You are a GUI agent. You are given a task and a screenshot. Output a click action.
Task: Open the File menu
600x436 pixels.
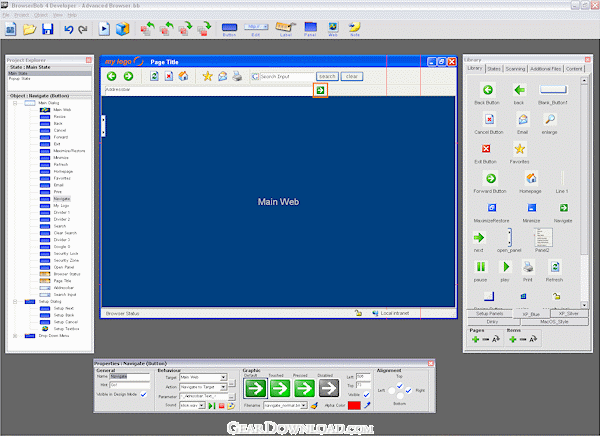[x=6, y=15]
